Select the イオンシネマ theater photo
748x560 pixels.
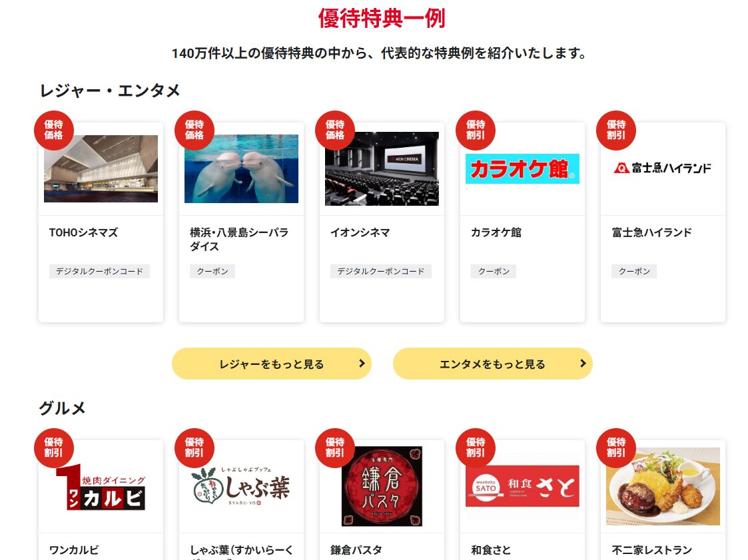(x=382, y=168)
